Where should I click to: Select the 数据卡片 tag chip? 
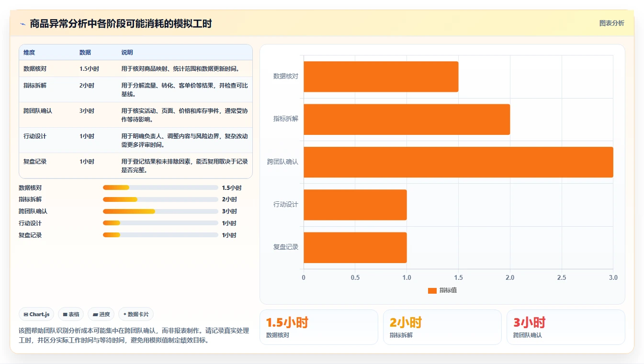point(136,314)
